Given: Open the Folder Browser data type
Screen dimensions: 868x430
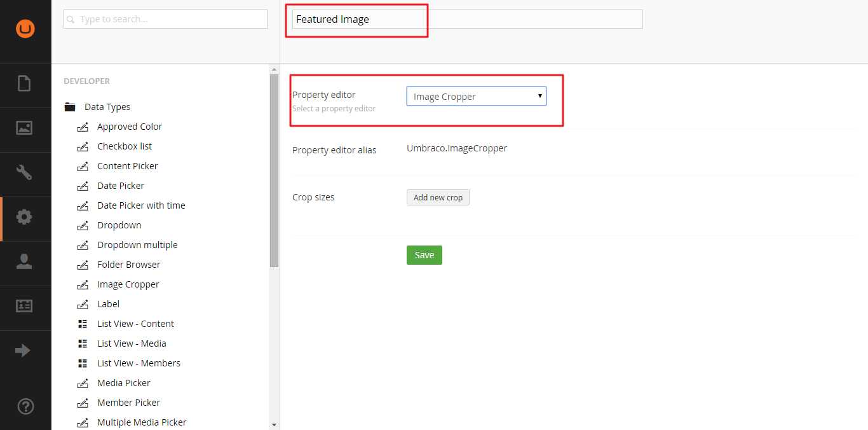Looking at the screenshot, I should (x=129, y=265).
